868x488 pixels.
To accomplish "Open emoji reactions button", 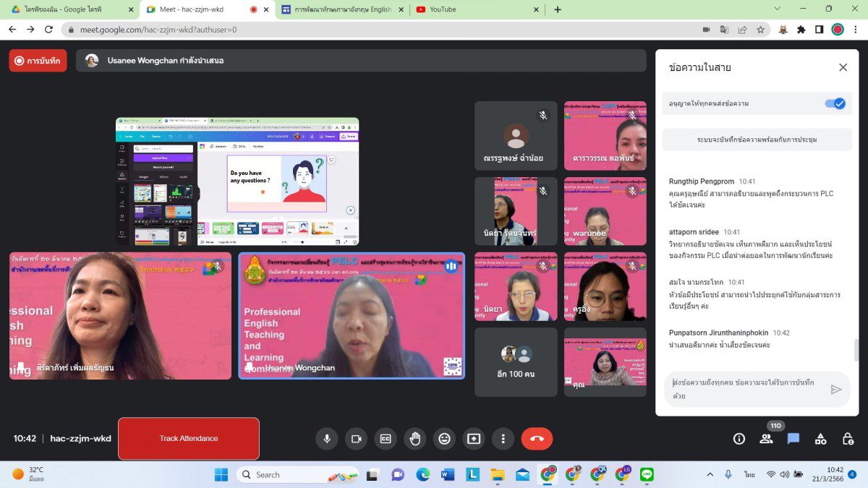I will 444,438.
